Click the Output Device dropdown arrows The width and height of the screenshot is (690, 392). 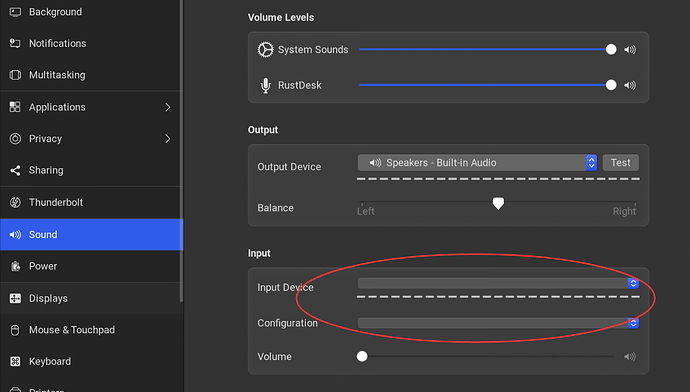tap(591, 163)
